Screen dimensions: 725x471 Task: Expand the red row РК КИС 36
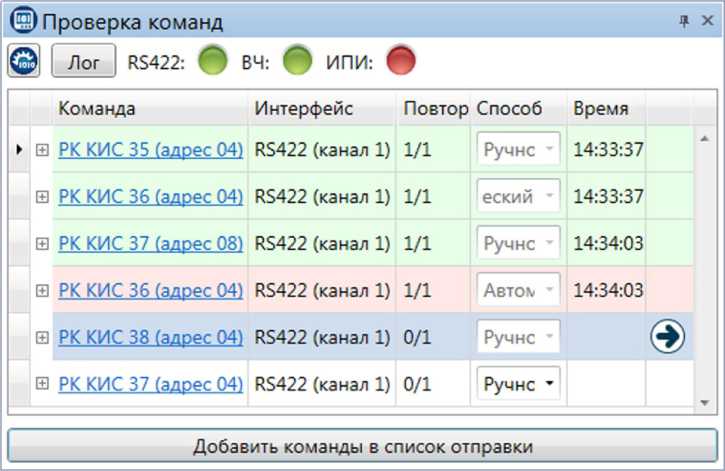point(42,291)
